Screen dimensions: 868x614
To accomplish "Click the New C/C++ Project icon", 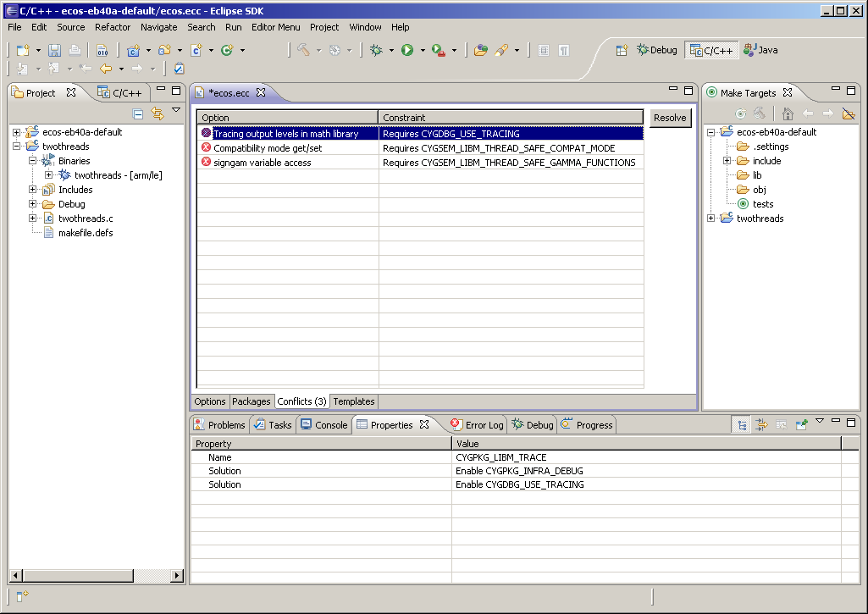I will (133, 50).
